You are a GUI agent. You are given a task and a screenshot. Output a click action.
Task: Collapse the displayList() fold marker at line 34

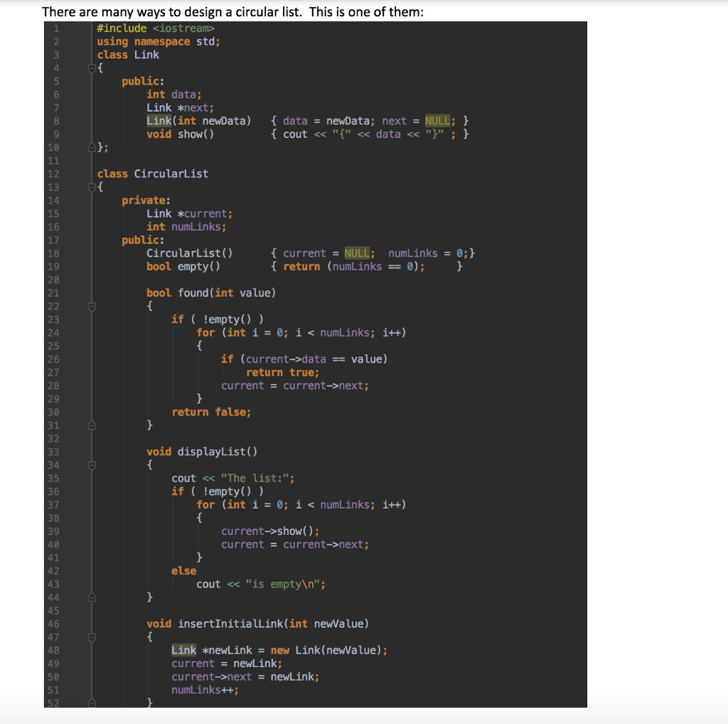[x=92, y=465]
